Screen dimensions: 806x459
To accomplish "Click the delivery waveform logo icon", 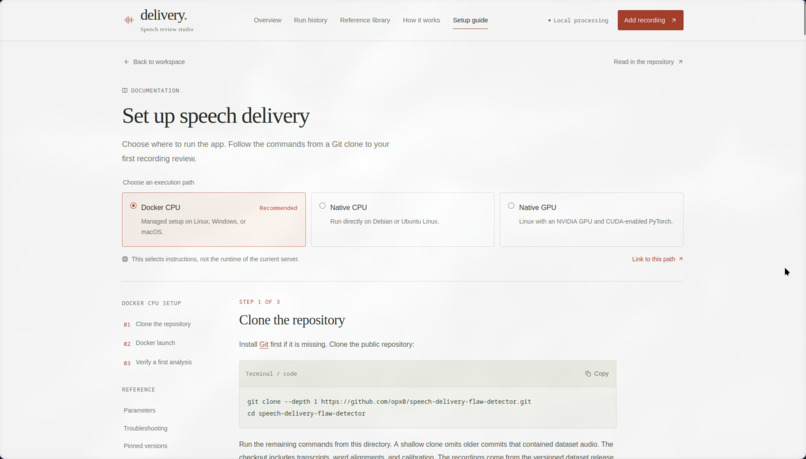I will 129,20.
